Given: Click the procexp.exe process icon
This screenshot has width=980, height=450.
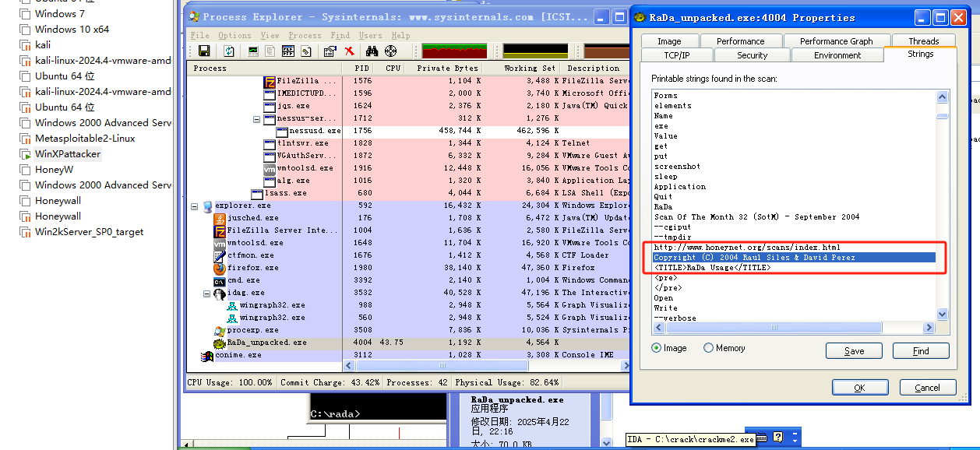Looking at the screenshot, I should [220, 330].
